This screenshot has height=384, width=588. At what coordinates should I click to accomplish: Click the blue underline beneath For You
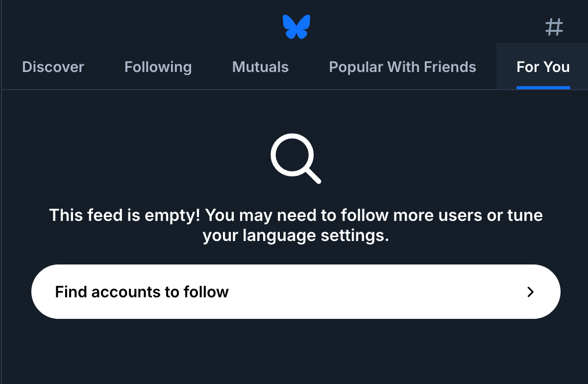[543, 88]
